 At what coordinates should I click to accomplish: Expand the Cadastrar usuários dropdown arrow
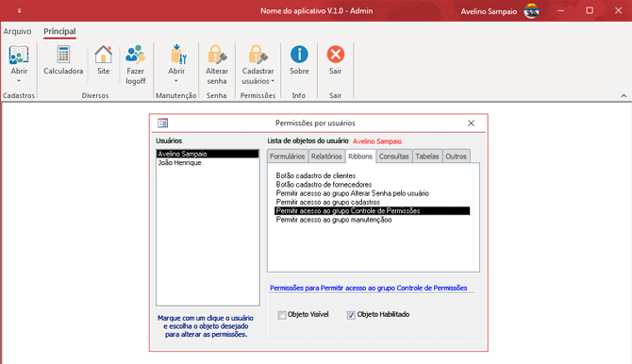tap(273, 81)
